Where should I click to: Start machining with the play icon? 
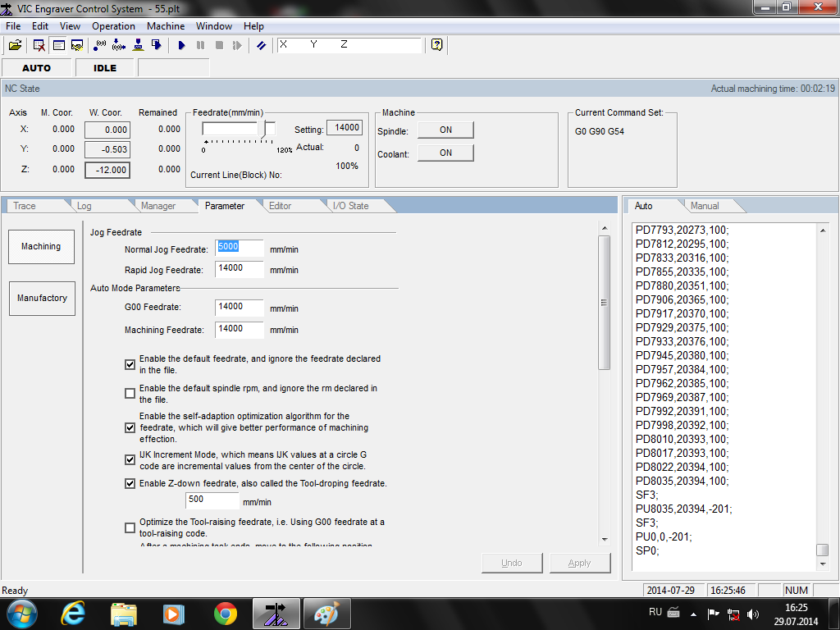click(181, 46)
